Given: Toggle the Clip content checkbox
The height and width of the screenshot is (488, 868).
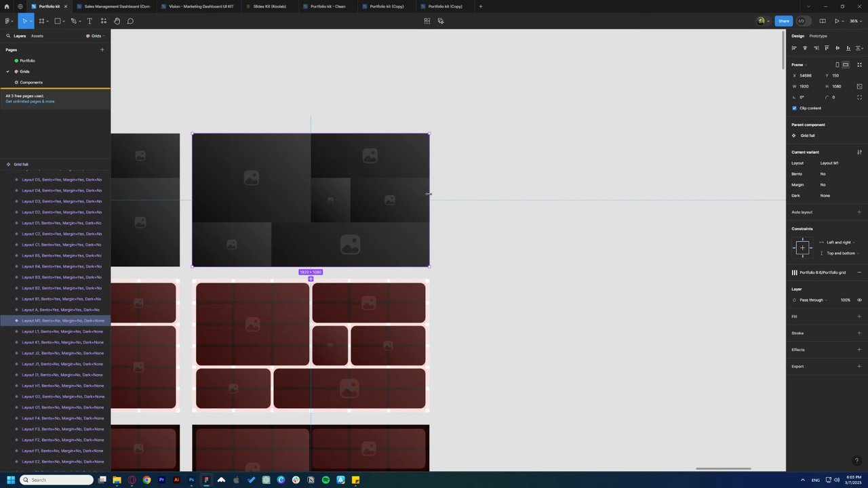Looking at the screenshot, I should [x=795, y=108].
